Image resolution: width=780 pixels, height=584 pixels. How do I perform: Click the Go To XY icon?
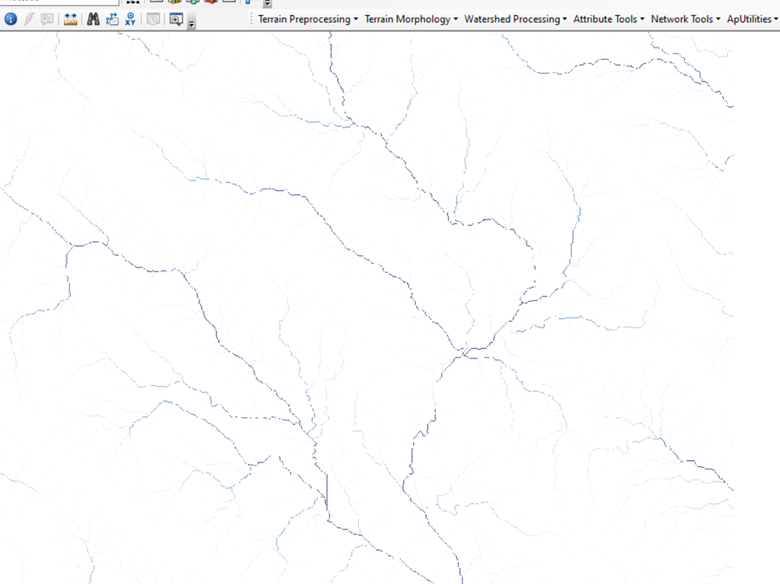(x=130, y=19)
